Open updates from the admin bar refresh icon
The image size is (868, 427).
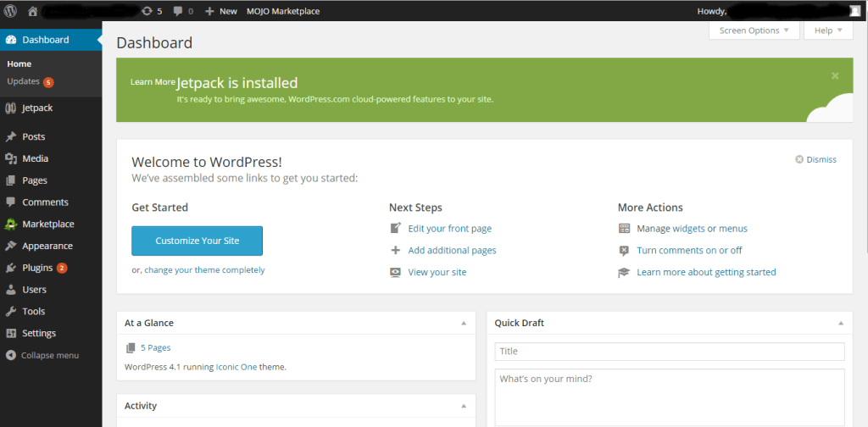click(147, 10)
